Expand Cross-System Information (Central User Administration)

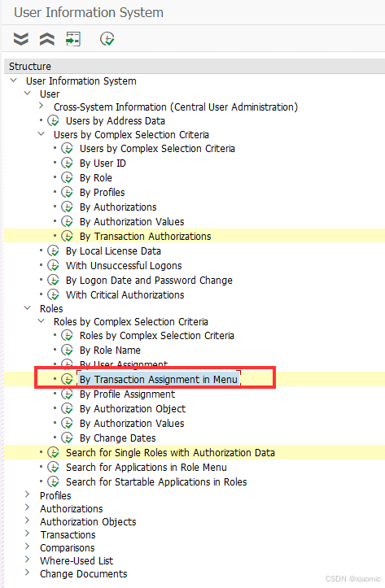(42, 107)
